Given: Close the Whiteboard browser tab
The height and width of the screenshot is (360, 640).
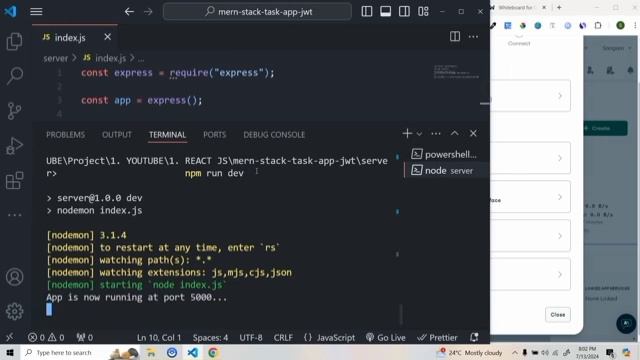Looking at the screenshot, I should [544, 7].
